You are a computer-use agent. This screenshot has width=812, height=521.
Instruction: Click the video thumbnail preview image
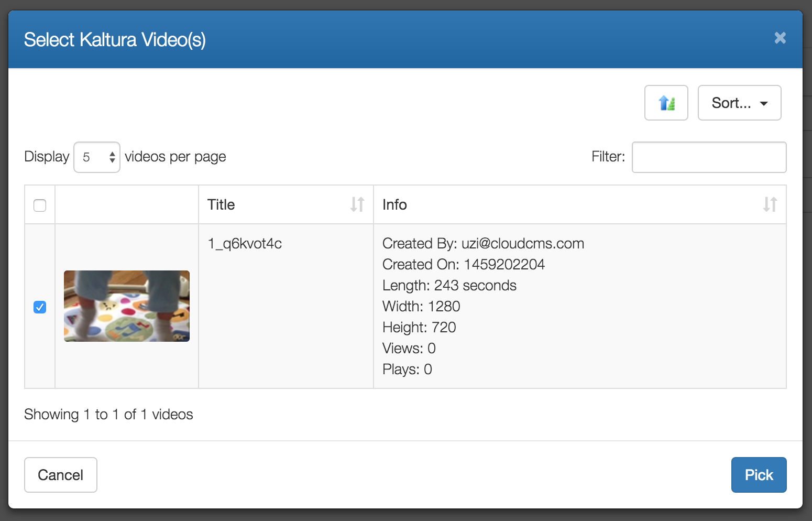point(127,306)
